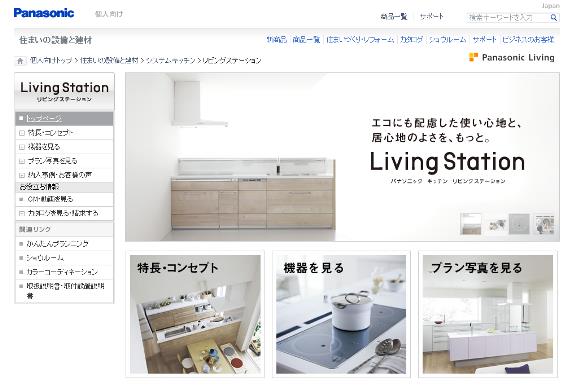Go to 住まいの設備と建材 breadcrumb
Image resolution: width=576 pixels, height=392 pixels.
click(109, 61)
